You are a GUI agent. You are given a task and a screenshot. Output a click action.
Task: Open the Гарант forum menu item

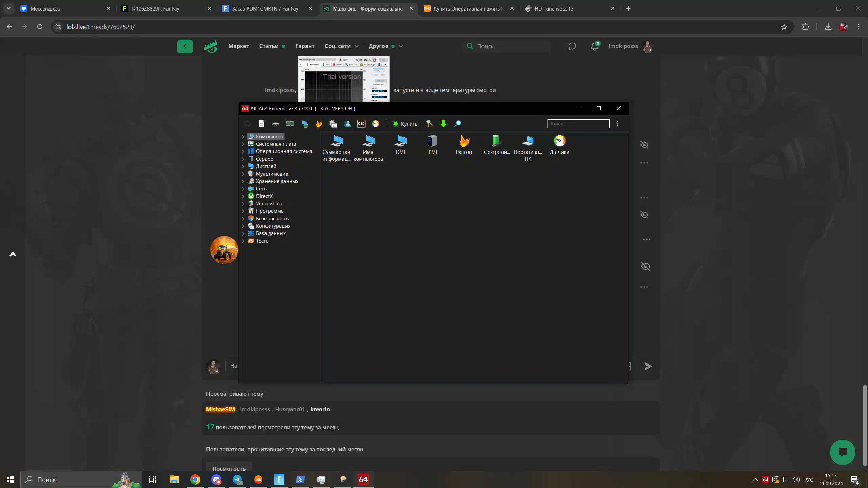(304, 46)
